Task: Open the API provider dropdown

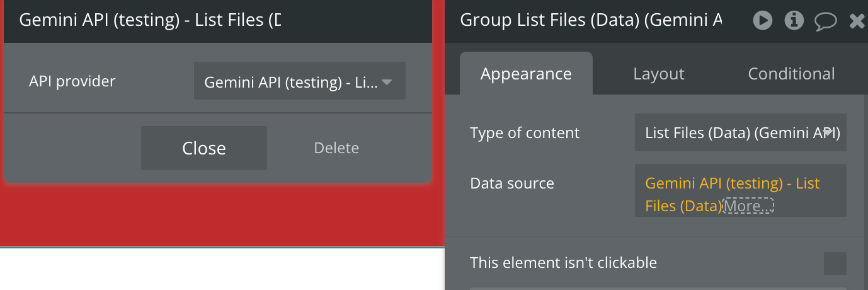Action: coord(299,81)
